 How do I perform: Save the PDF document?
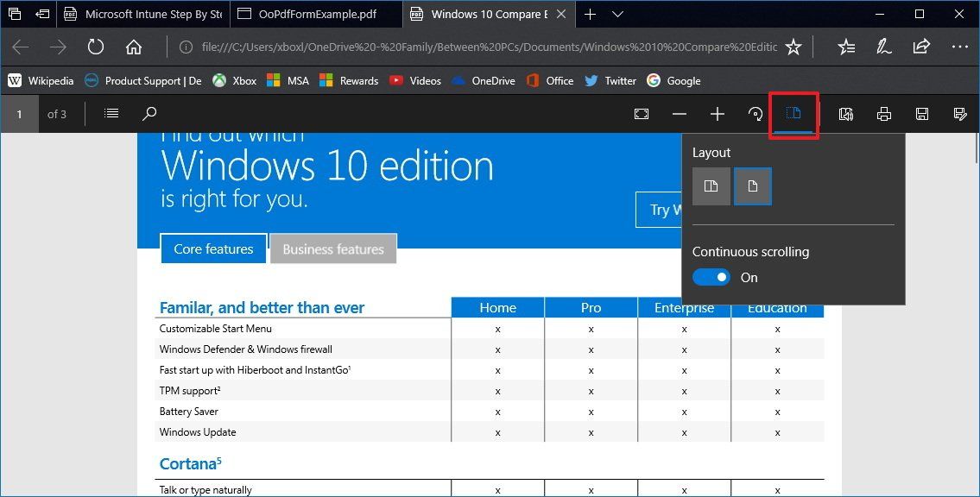pyautogui.click(x=921, y=113)
